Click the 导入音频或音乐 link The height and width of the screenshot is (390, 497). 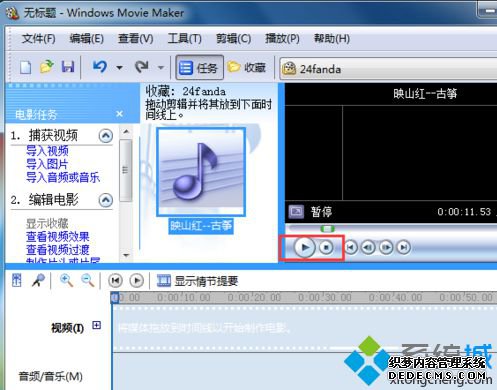click(x=63, y=177)
